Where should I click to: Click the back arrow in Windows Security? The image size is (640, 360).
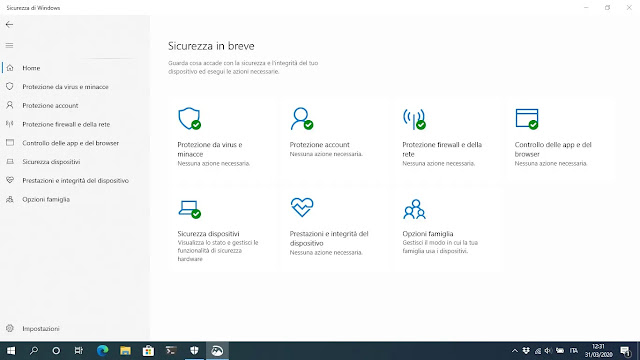[9, 24]
